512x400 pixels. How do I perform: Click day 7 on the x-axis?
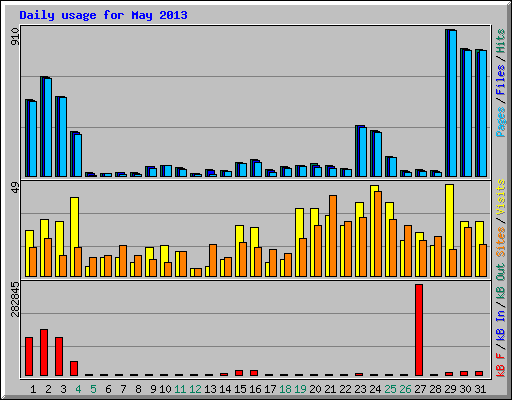123,389
